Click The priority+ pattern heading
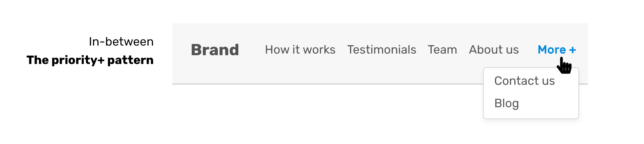Image resolution: width=644 pixels, height=144 pixels. (90, 60)
